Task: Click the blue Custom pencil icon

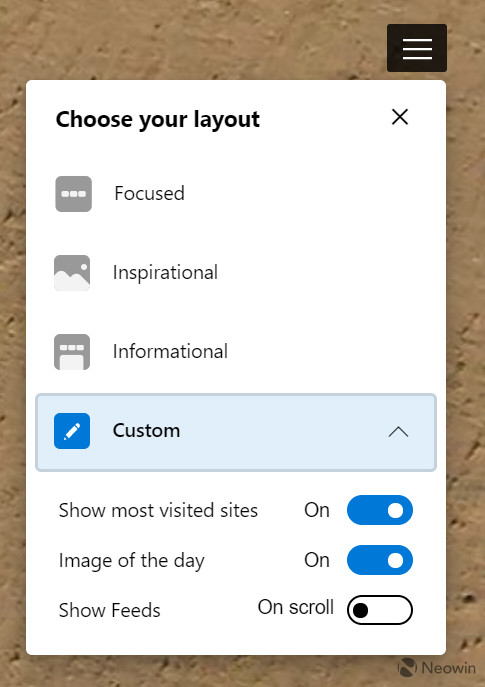Action: click(x=72, y=431)
